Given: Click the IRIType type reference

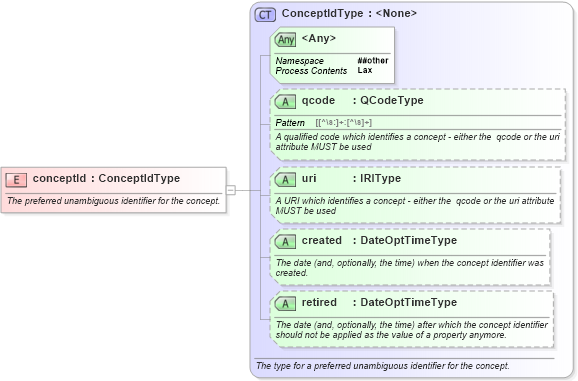Looking at the screenshot, I should (x=380, y=178).
